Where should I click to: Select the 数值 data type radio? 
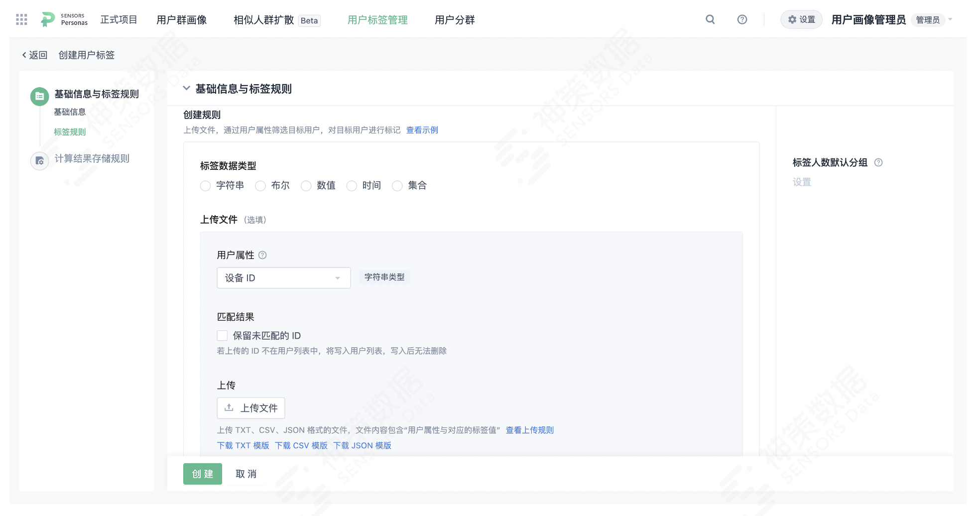pyautogui.click(x=306, y=186)
